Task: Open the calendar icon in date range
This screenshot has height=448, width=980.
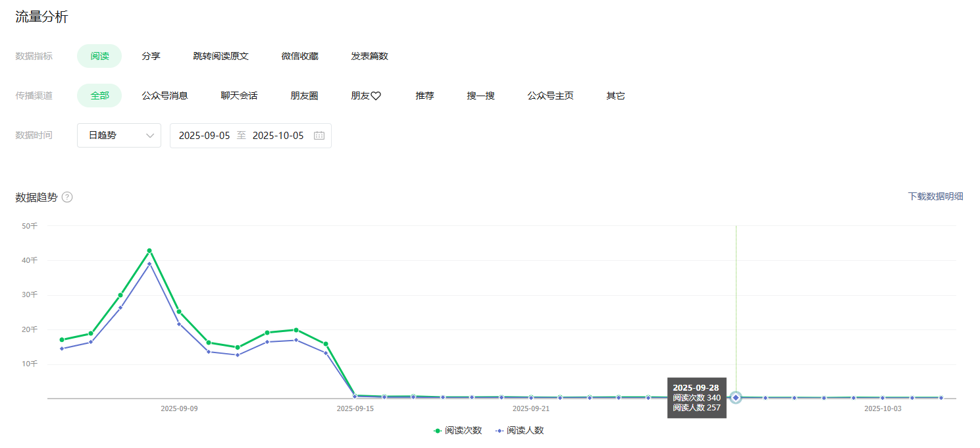Action: click(x=319, y=136)
